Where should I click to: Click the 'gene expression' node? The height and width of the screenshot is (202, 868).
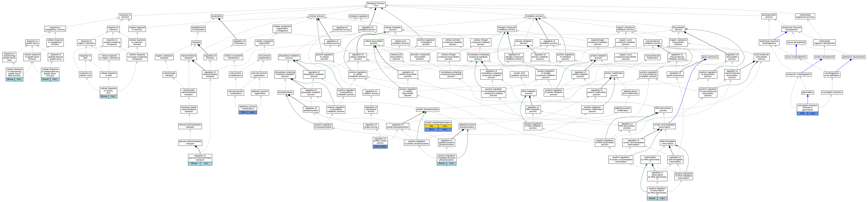tap(710, 57)
